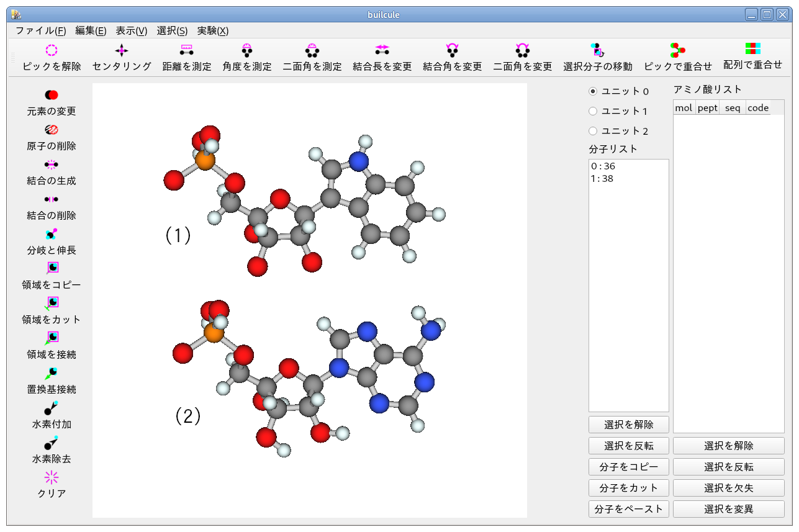The width and height of the screenshot is (799, 532).
Task: Choose the ユニット 2 radio button
Action: coord(593,131)
